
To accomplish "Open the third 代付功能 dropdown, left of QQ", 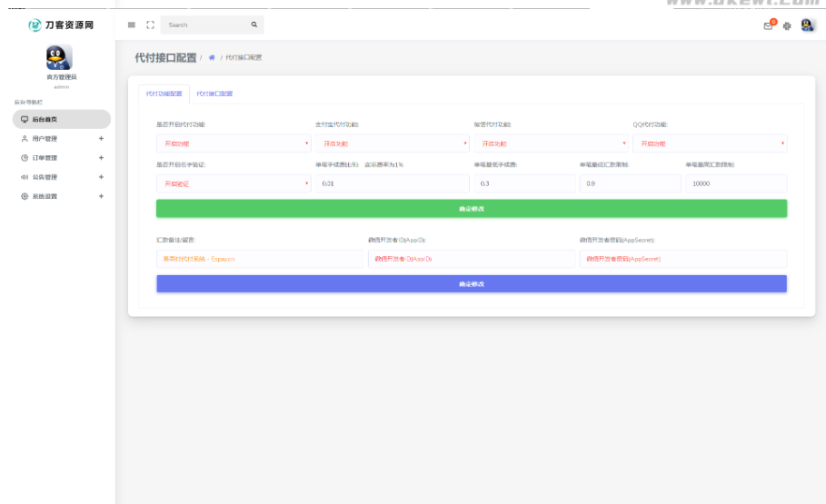I will [x=551, y=143].
